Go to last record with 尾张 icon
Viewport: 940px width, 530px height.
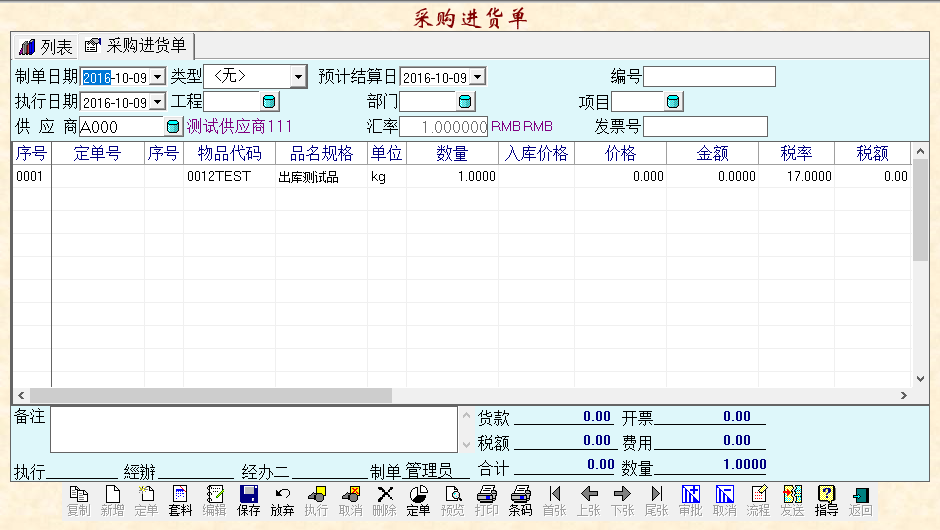click(x=656, y=501)
